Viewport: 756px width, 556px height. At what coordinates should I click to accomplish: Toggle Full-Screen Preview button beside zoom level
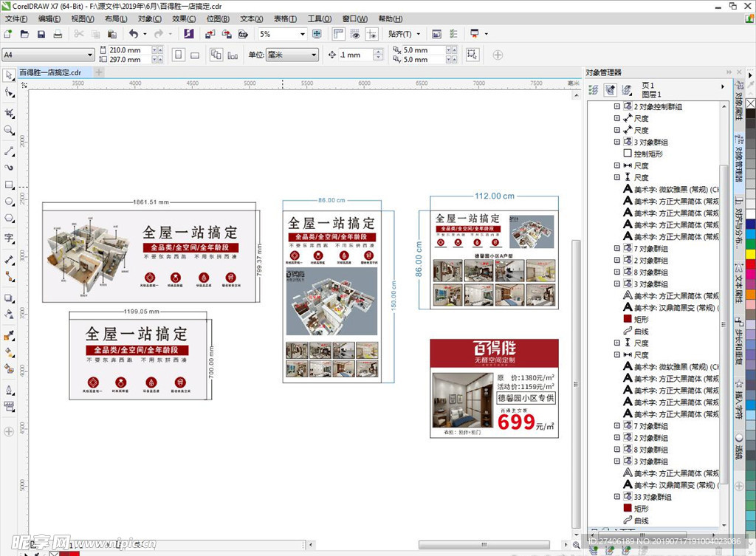317,34
